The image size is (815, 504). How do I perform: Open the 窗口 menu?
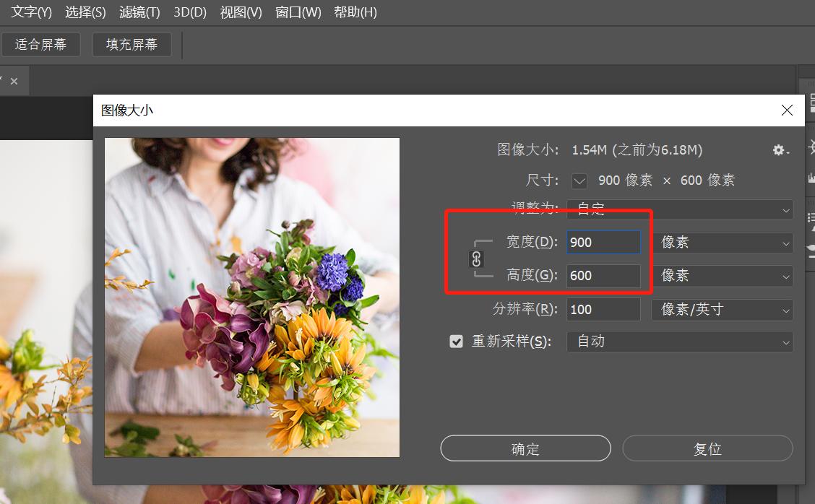[298, 12]
